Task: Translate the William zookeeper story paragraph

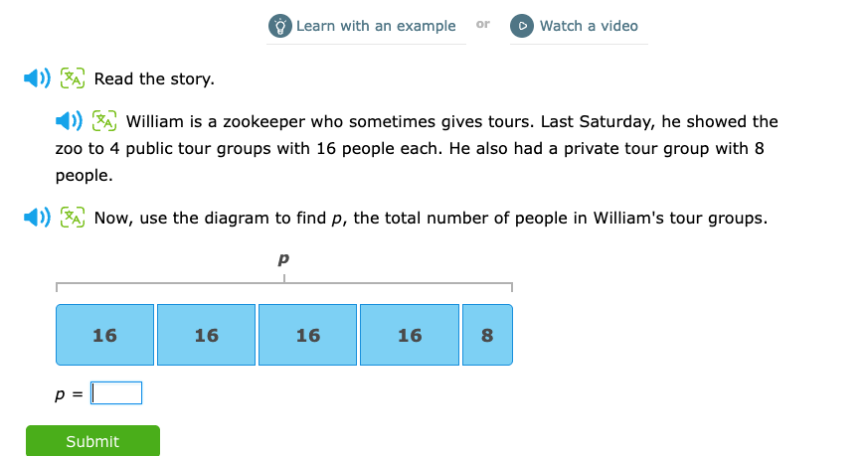Action: (104, 122)
